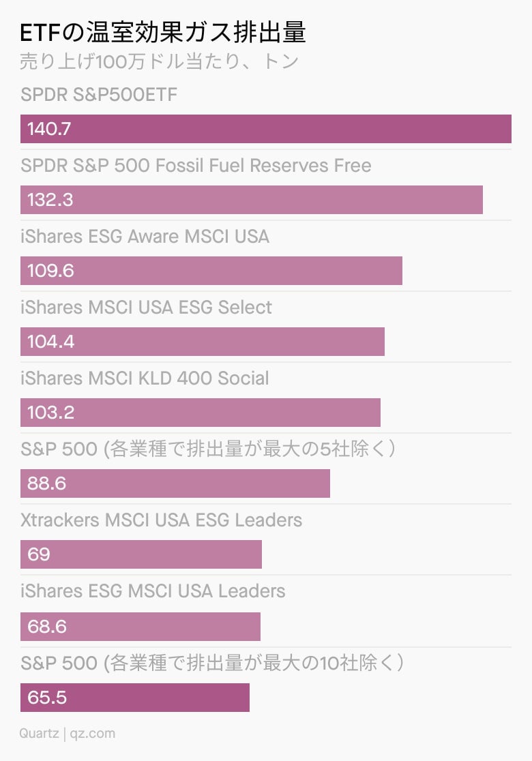532x761 pixels.
Task: Click the SPDR S&P 500 Fossil Fuel Reserves Free label
Action: 196,166
